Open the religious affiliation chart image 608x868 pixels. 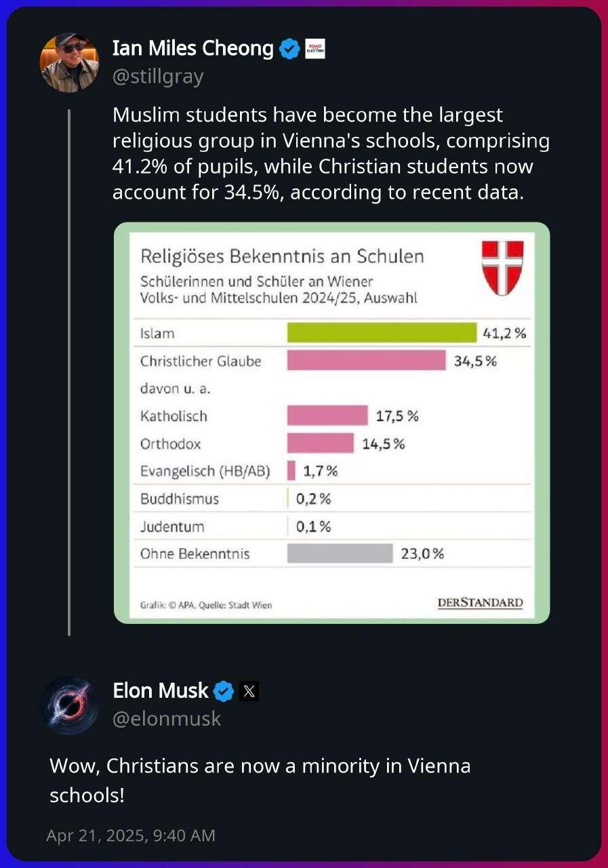click(331, 422)
